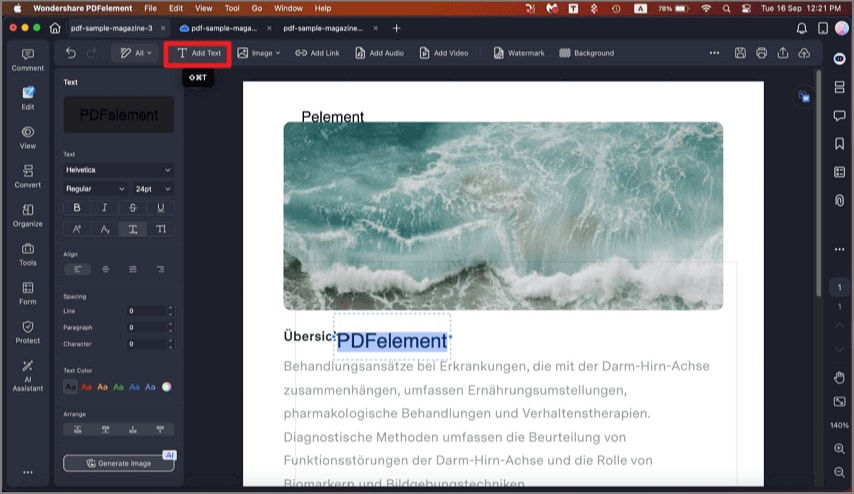Open the Comment sidebar tool
854x494 pixels.
click(x=27, y=60)
